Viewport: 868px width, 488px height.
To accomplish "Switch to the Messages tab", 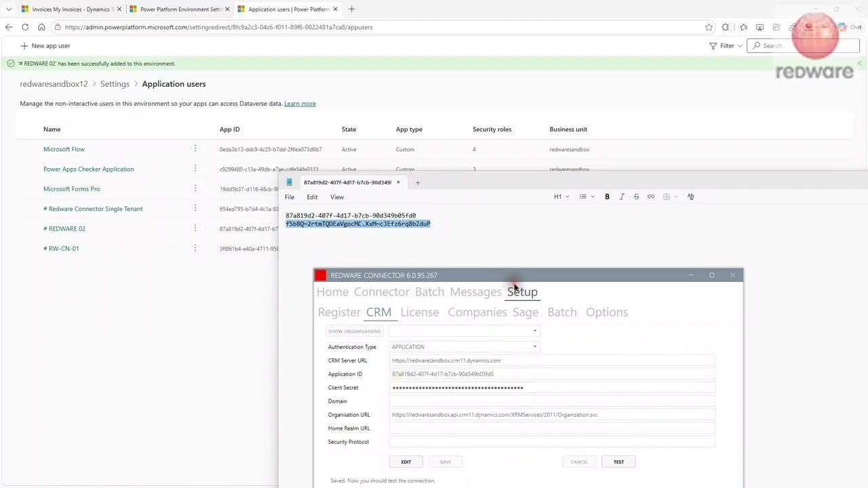I will (x=475, y=291).
